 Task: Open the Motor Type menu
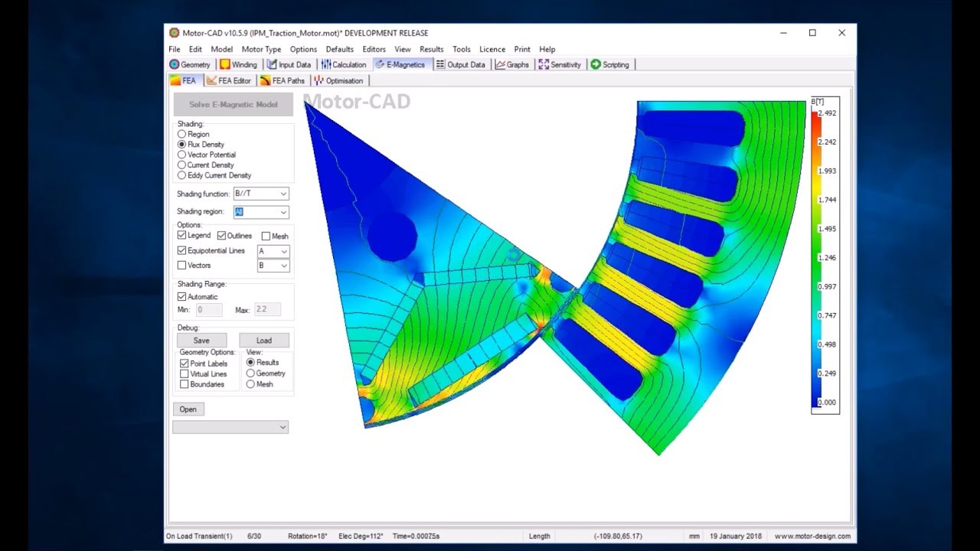pyautogui.click(x=261, y=49)
